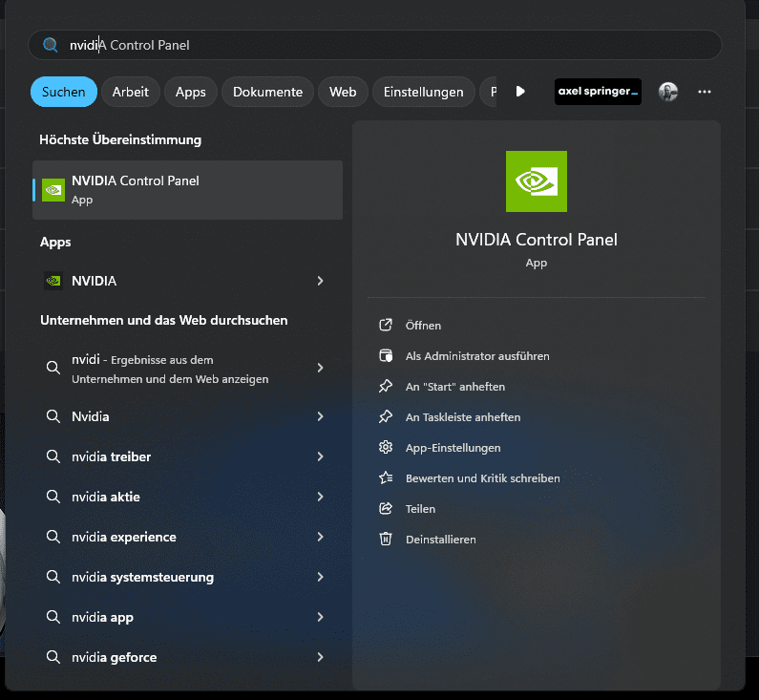Switch to the Web filter tab
This screenshot has height=700, width=759.
[x=343, y=92]
